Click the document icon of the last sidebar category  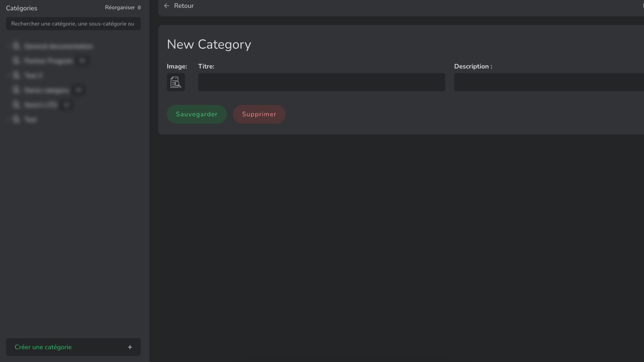pos(16,119)
